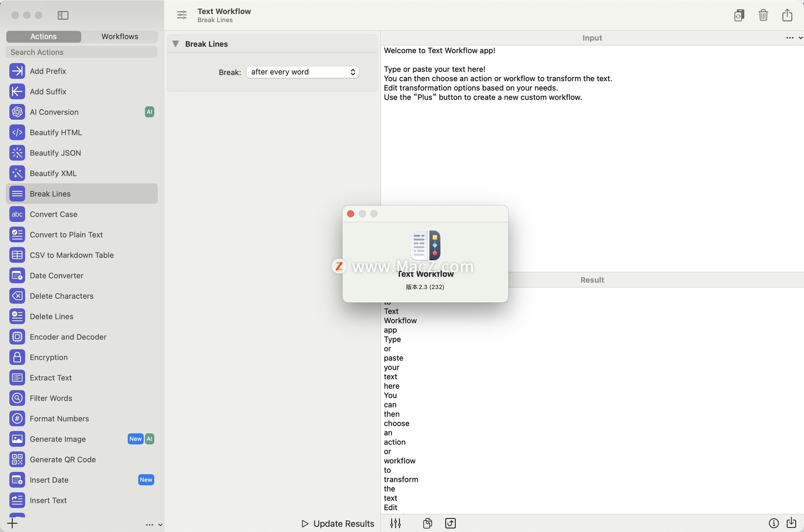
Task: Close the Text Workflow about window
Action: 350,214
